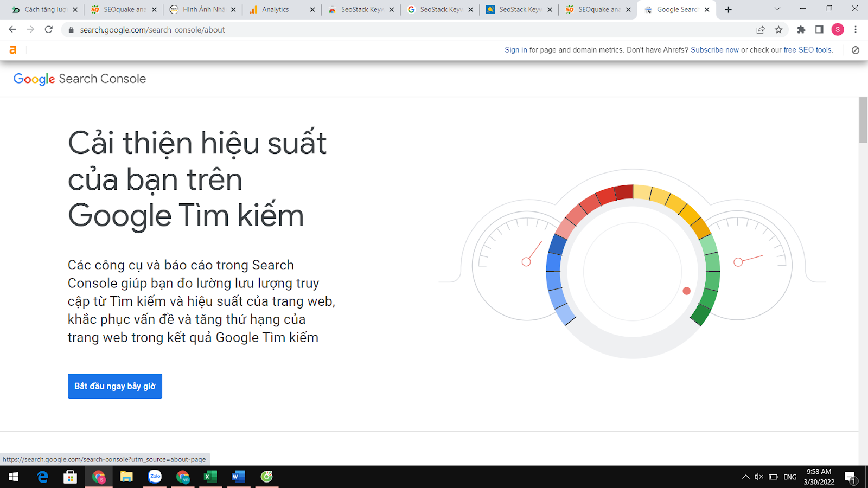Image resolution: width=868 pixels, height=488 pixels.
Task: Click the Subscribe now link
Action: [714, 50]
